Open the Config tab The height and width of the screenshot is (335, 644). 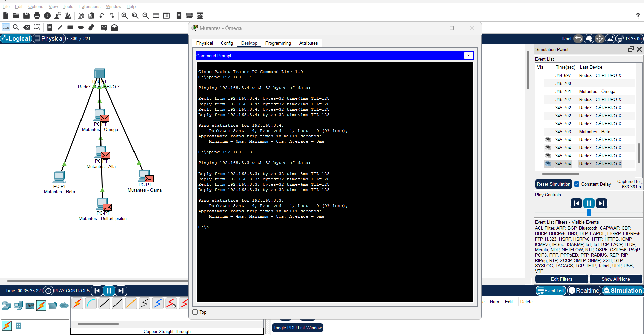click(227, 43)
